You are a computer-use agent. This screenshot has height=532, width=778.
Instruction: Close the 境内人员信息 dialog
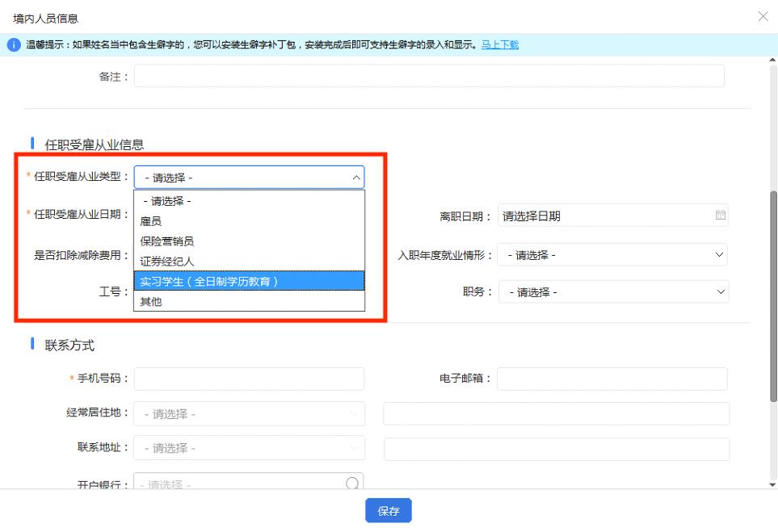click(x=763, y=17)
